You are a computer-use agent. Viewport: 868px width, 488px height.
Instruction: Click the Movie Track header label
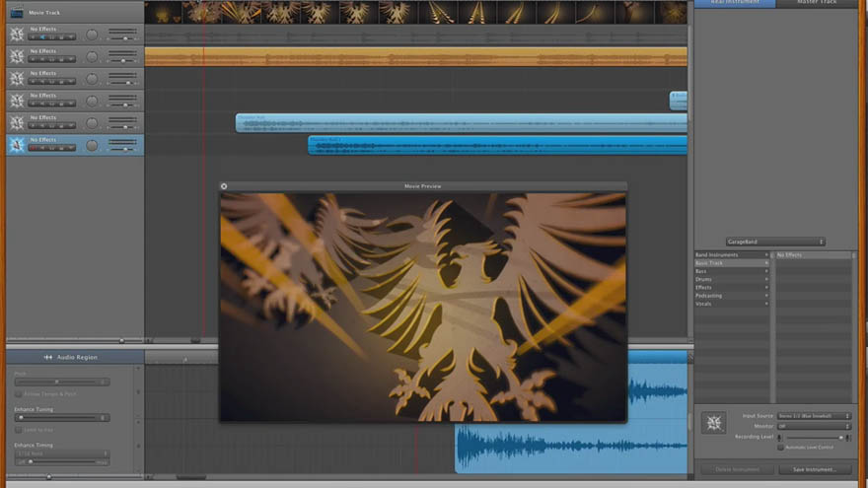(44, 12)
